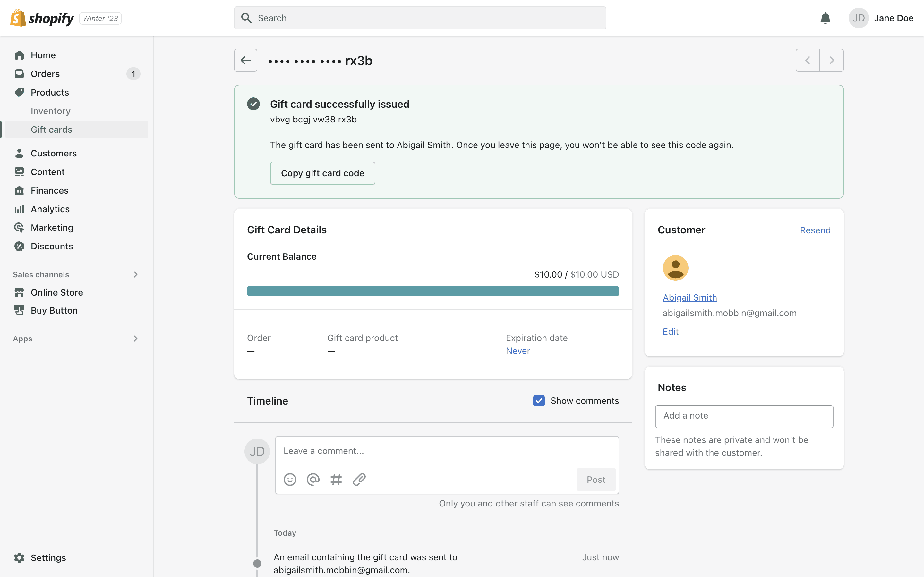Image resolution: width=924 pixels, height=577 pixels.
Task: Click the @ mention icon
Action: coord(313,479)
